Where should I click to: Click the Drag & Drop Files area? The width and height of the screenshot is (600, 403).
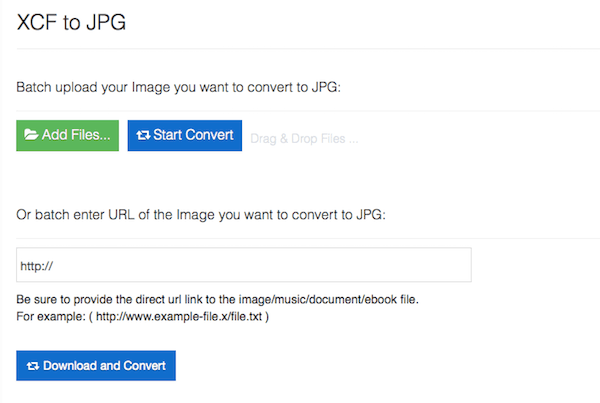(304, 139)
